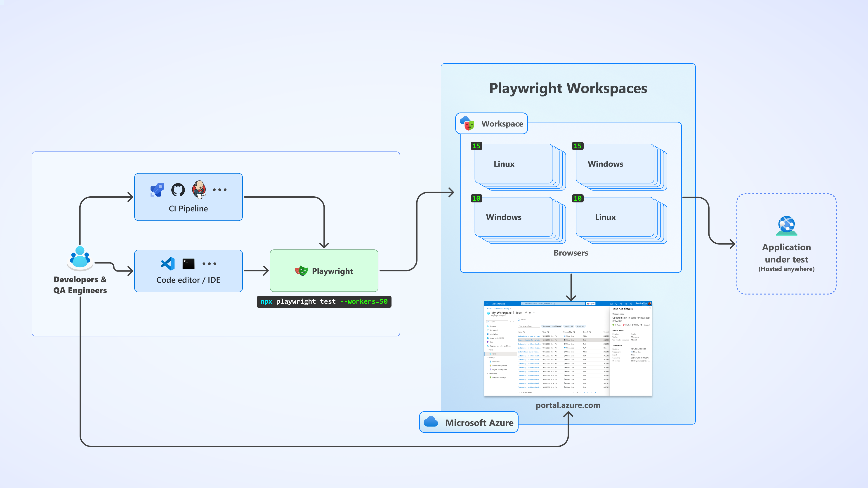This screenshot has width=868, height=488.
Task: Select Activity log in the workspace sidebar
Action: (494, 334)
